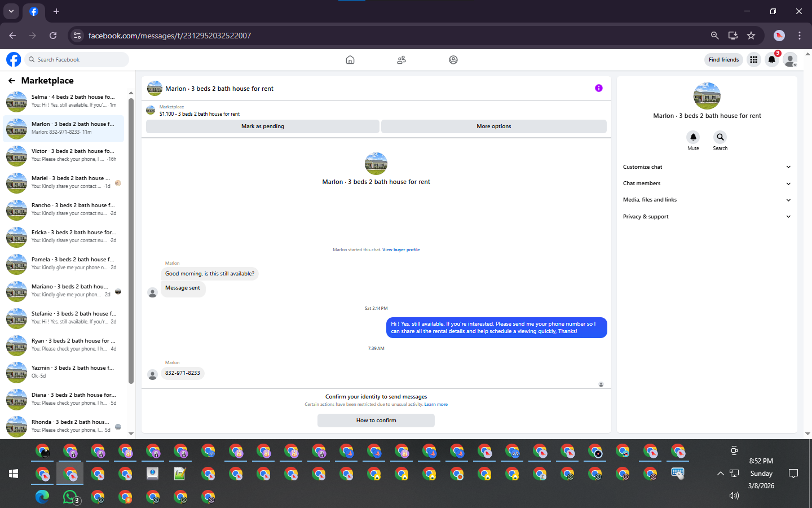Open Ericka's conversation in the list
812x508 pixels.
tap(64, 237)
